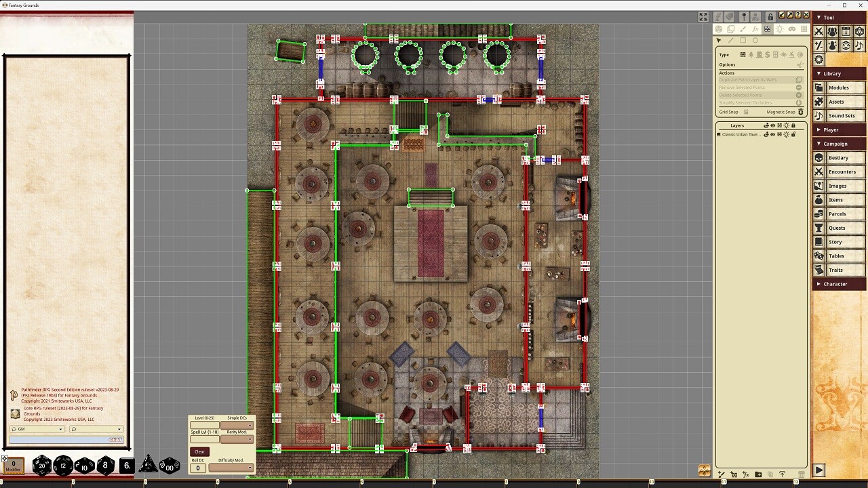Click the pin placement tool
The height and width of the screenshot is (488, 868).
click(x=744, y=16)
